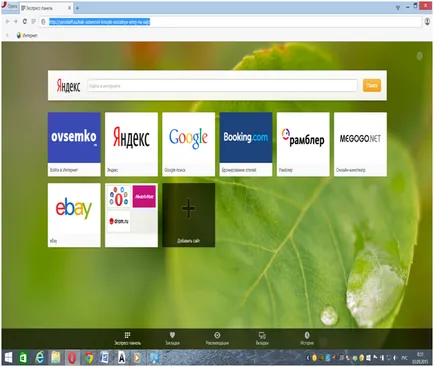Viewport: 434px width, 367px height.
Task: Close the Экспресс-панель tab
Action: [x=69, y=8]
